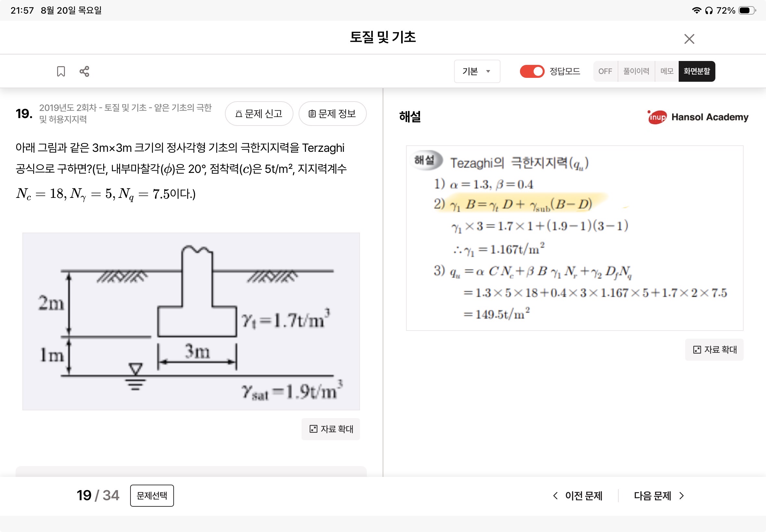This screenshot has width=766, height=532.
Task: Tap the 토질 및 기초 page title
Action: click(382, 37)
